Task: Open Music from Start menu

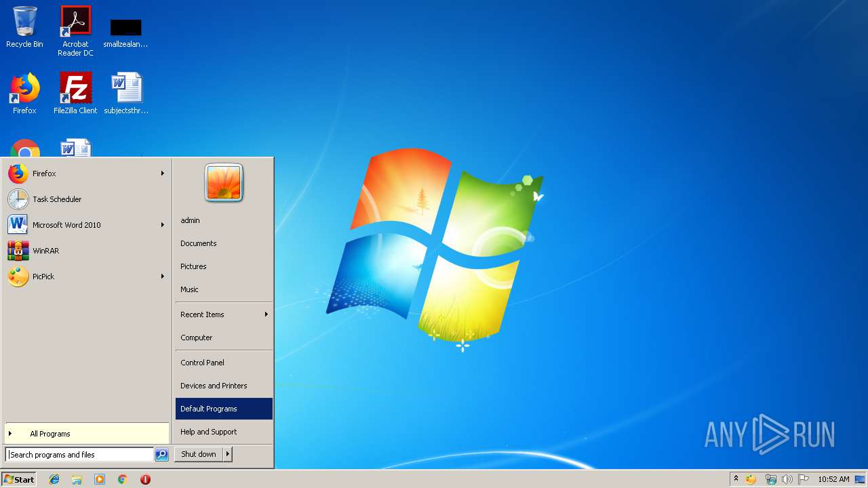Action: click(x=224, y=289)
